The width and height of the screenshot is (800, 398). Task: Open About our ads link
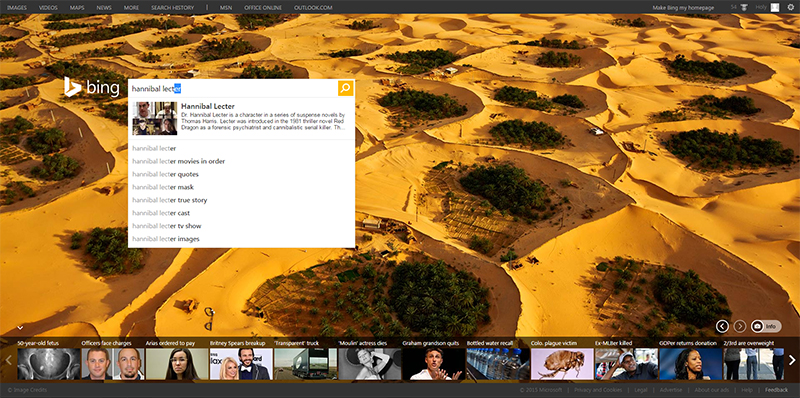tap(712, 390)
